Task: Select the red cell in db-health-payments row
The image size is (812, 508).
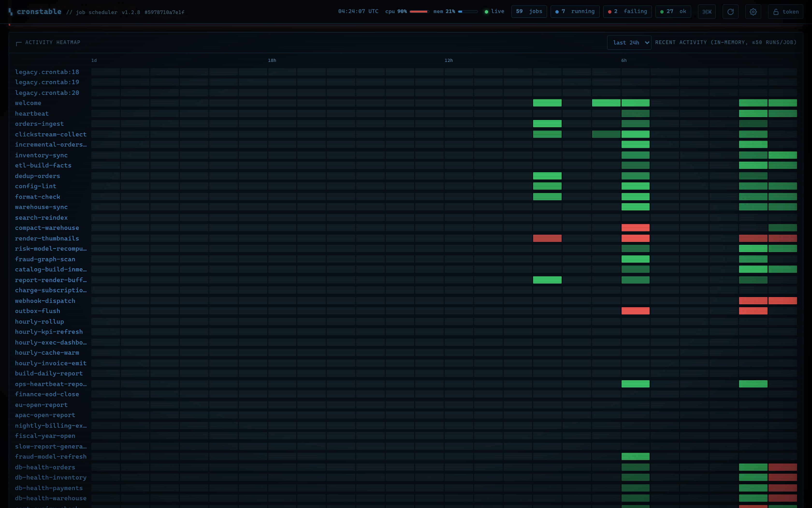Action: click(x=783, y=488)
